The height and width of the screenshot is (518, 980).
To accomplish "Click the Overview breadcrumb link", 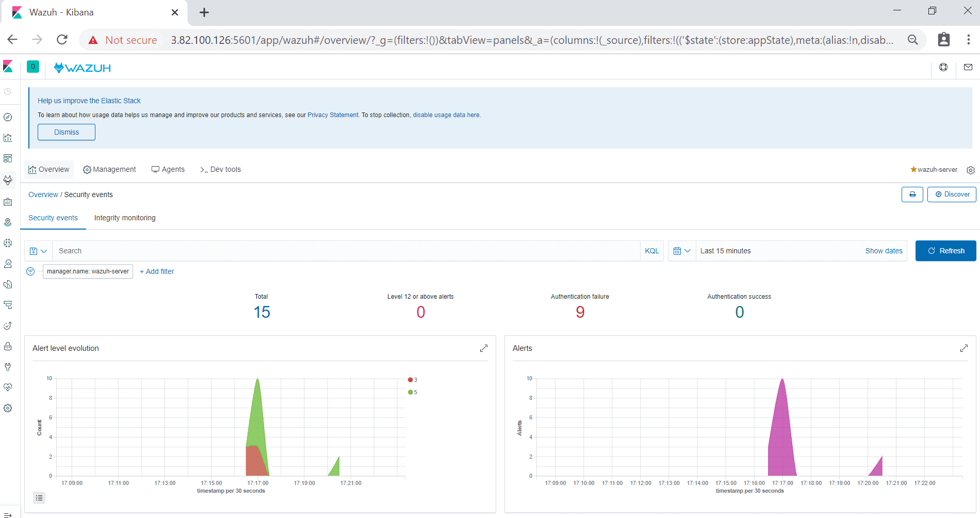I will tap(43, 195).
